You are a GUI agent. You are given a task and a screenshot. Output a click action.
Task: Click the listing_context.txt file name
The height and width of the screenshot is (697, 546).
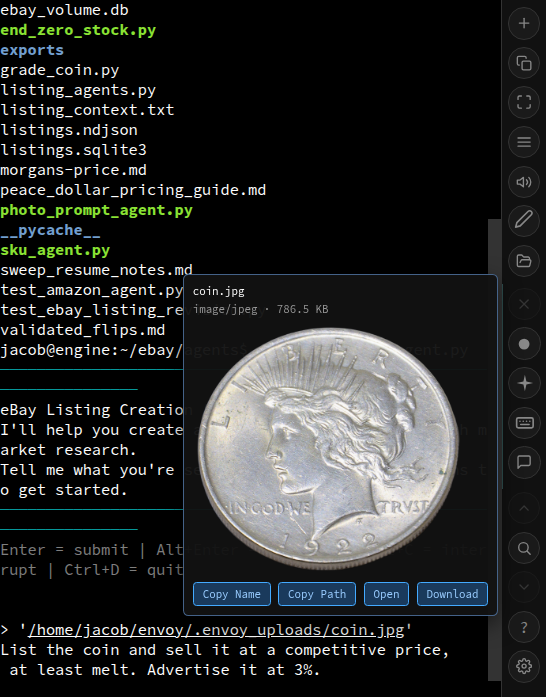[87, 110]
